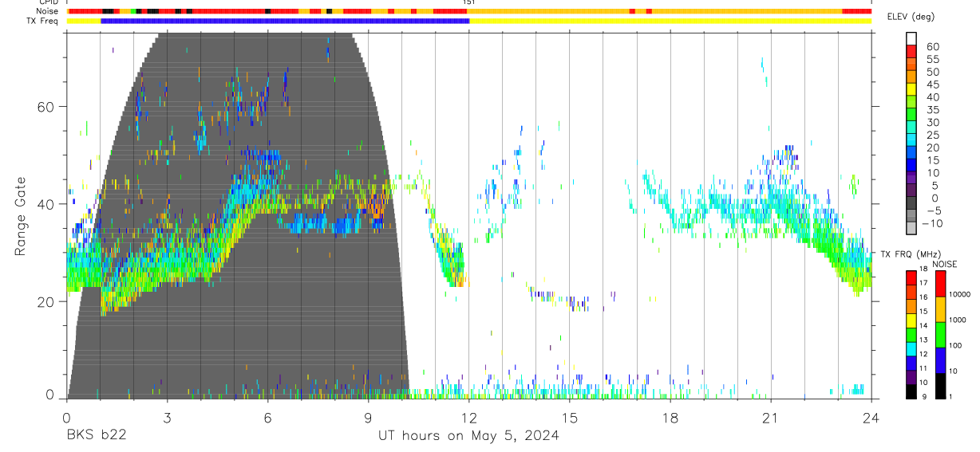The image size is (980, 452).
Task: Click the BKS b22 radar label
Action: [x=96, y=435]
